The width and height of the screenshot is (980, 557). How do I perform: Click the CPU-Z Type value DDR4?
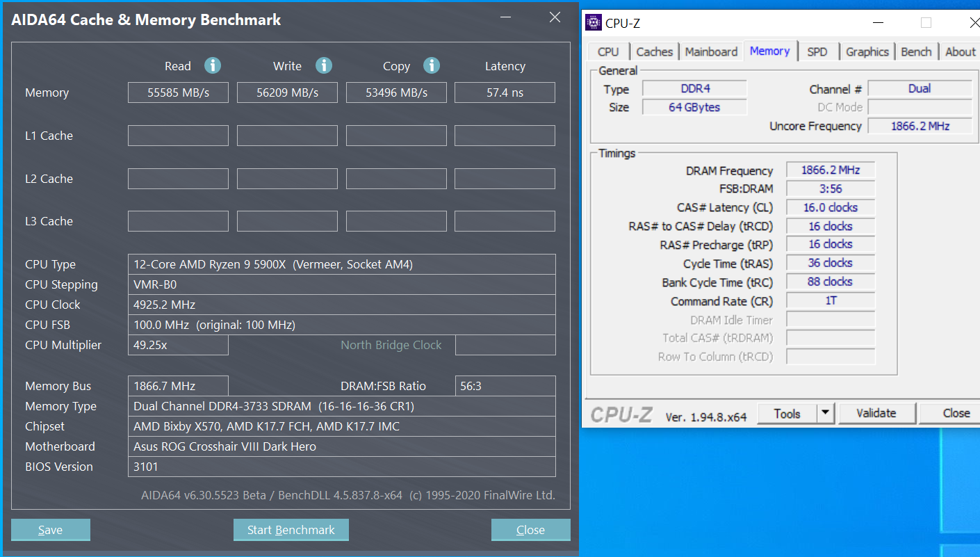(694, 88)
